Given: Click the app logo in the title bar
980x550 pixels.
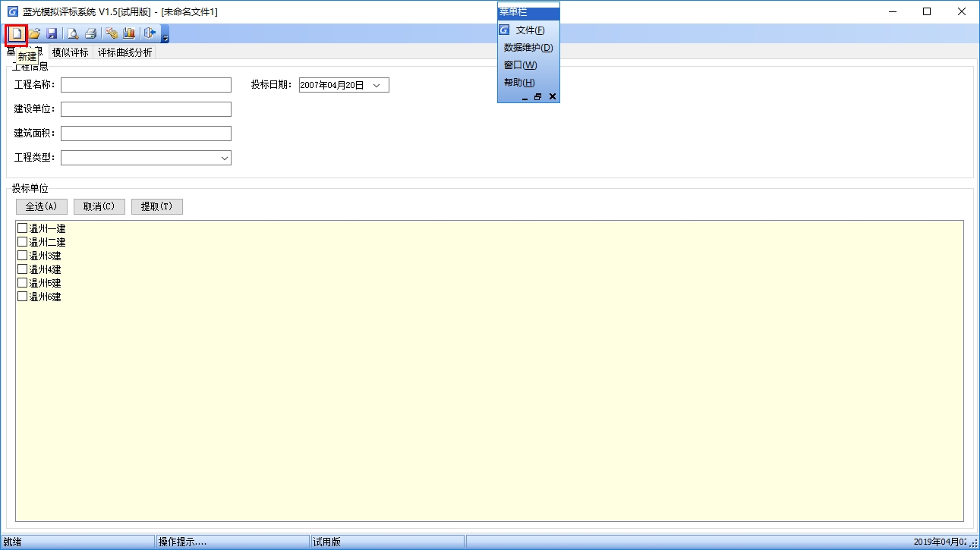Looking at the screenshot, I should [12, 11].
